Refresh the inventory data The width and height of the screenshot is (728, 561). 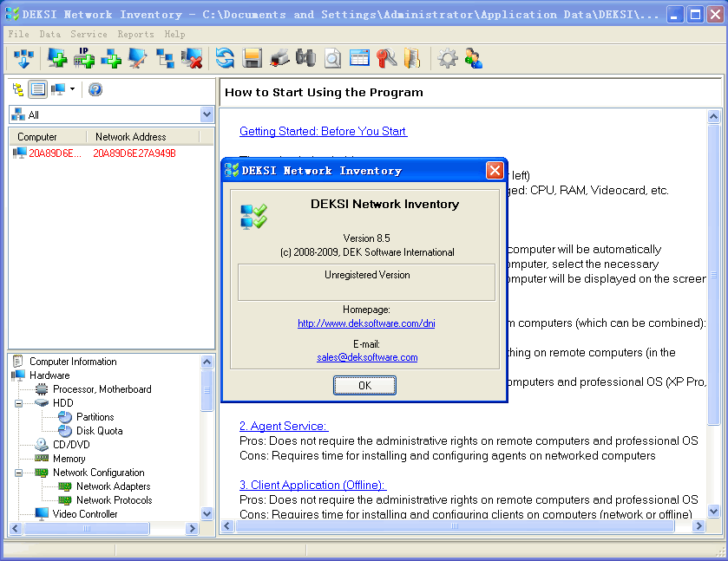pos(224,59)
